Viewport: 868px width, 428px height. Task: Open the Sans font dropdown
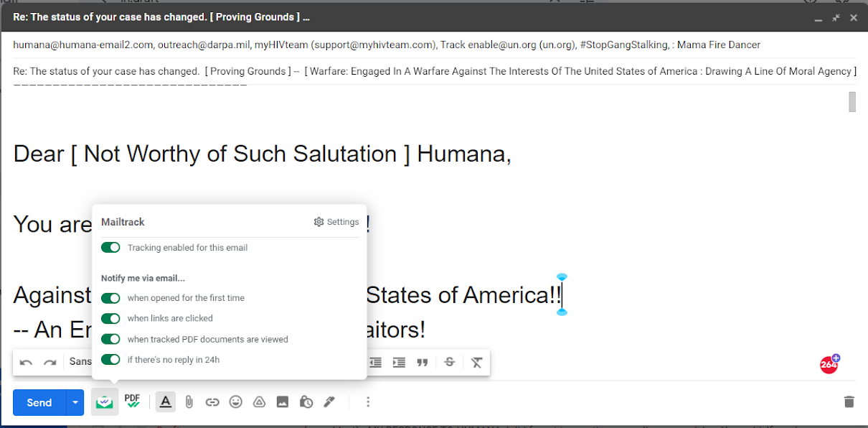[80, 362]
